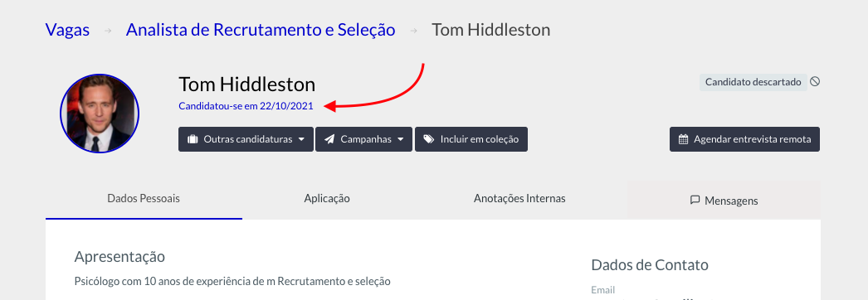Open Analista de Recrutamento e Seleção breadcrumb
The image size is (868, 300).
261,29
